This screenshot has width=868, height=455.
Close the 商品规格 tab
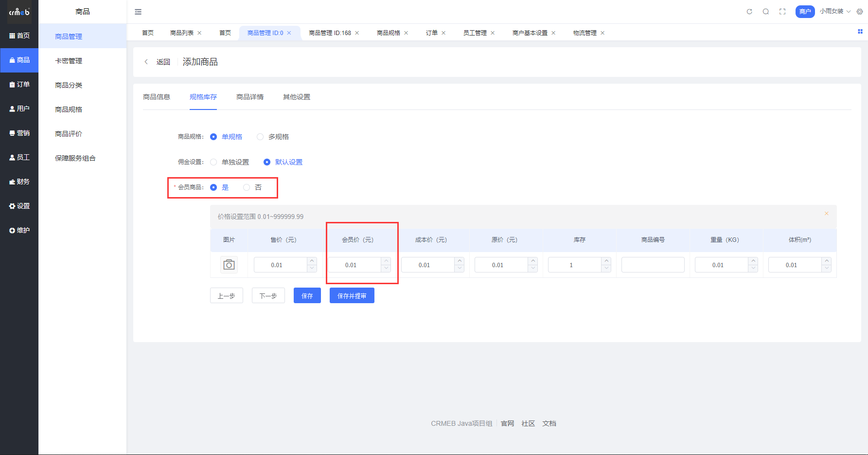406,33
